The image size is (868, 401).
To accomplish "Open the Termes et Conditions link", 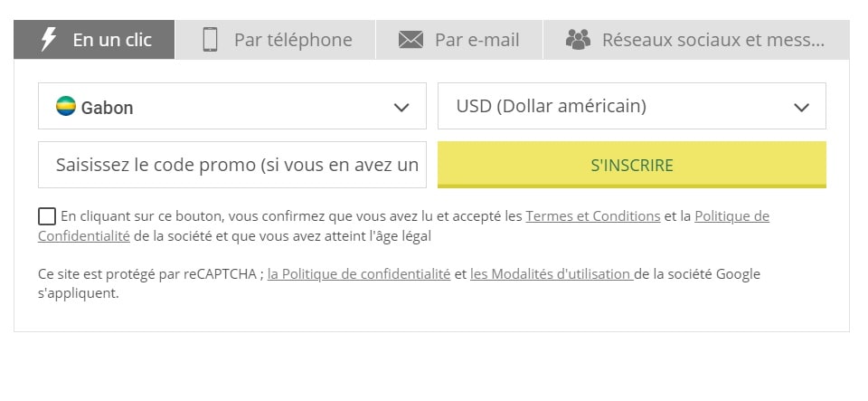I will (593, 216).
